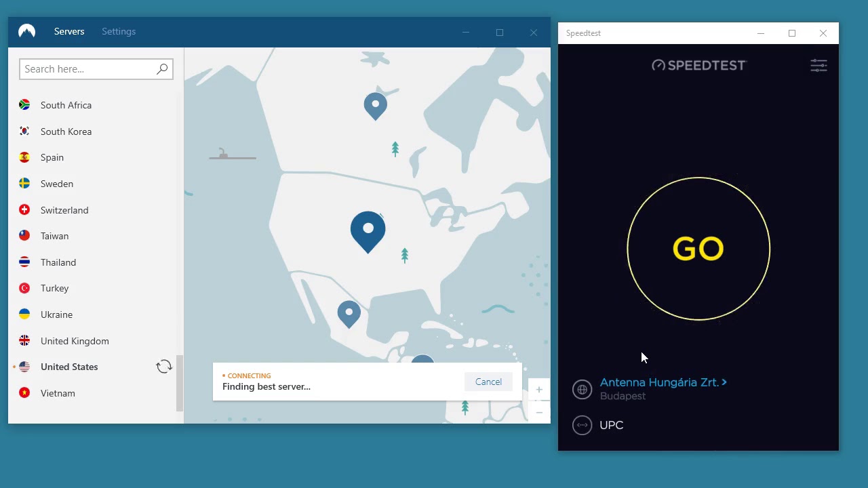Select the Mexico map pin

click(349, 314)
